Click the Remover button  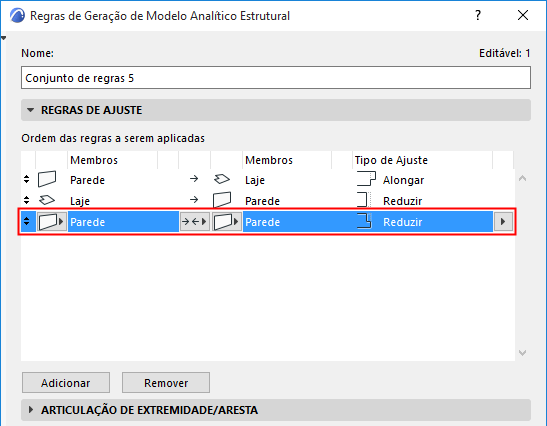pyautogui.click(x=166, y=383)
